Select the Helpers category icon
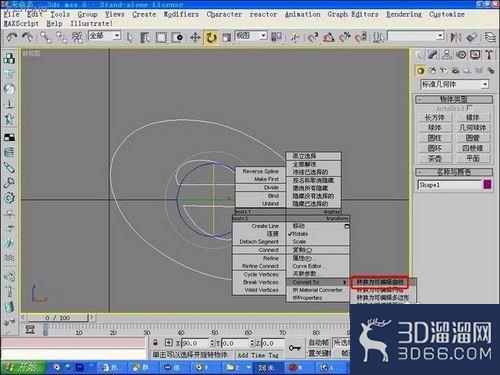The image size is (500, 375). (x=467, y=71)
